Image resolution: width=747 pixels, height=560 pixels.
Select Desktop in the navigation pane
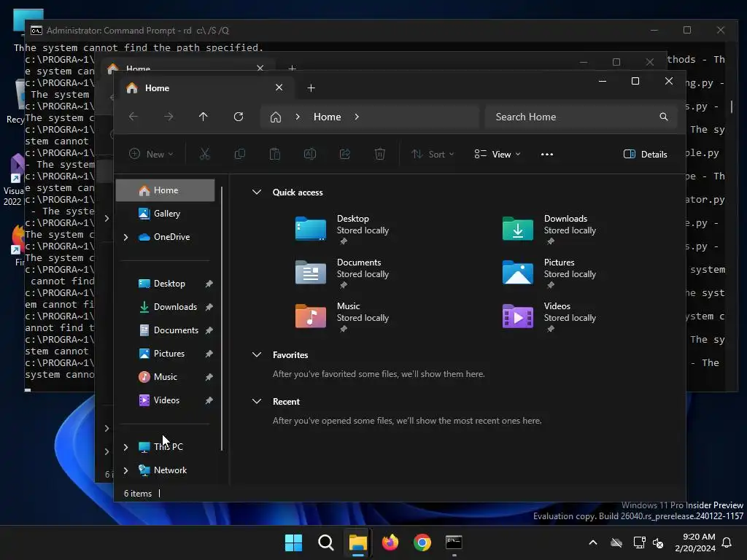pyautogui.click(x=166, y=284)
